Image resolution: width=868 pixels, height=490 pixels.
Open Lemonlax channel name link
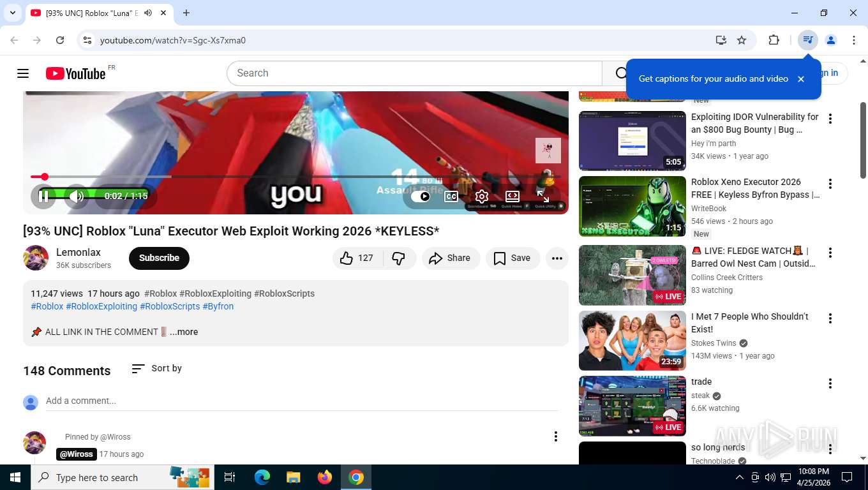[79, 252]
